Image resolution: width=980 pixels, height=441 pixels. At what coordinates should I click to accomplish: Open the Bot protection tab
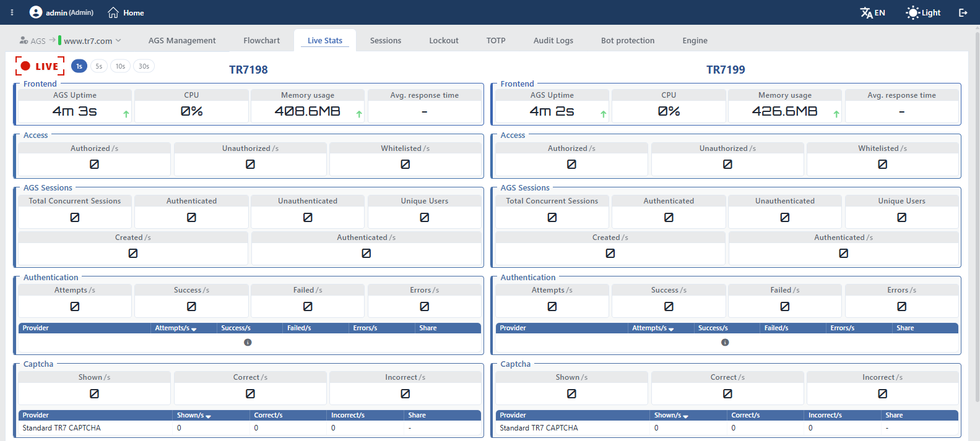tap(628, 40)
